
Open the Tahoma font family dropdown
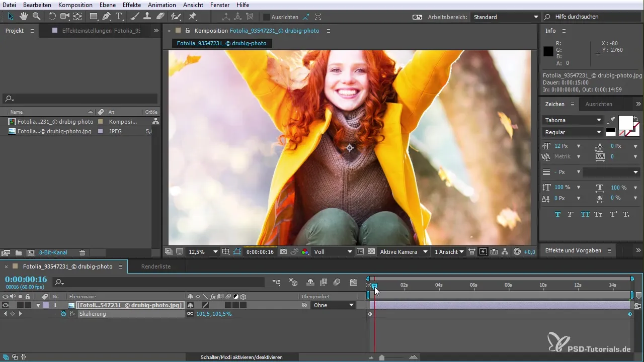tap(573, 120)
